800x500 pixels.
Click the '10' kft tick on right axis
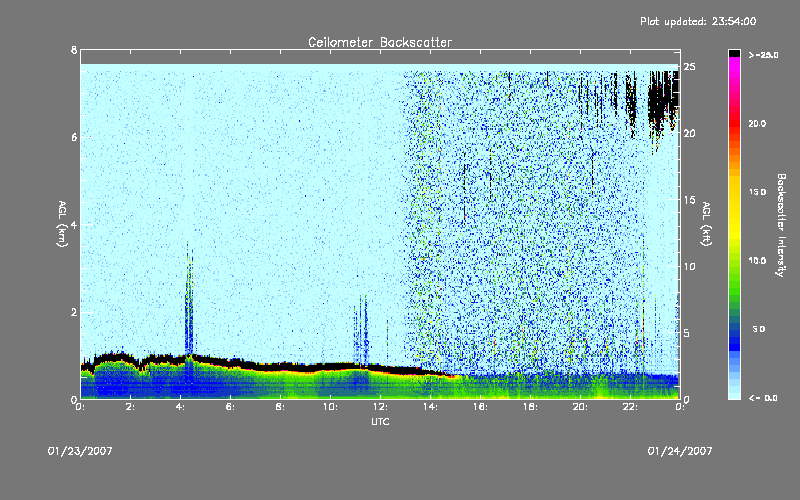[689, 266]
